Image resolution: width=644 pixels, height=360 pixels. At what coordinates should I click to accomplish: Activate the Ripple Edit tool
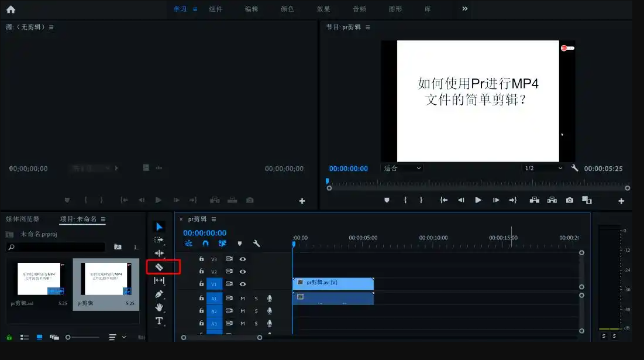click(x=159, y=253)
